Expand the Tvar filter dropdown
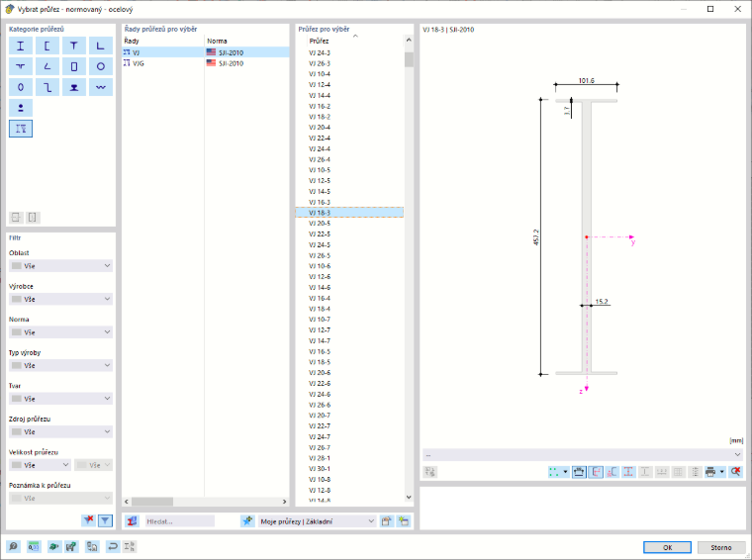The image size is (752, 560). 61,399
